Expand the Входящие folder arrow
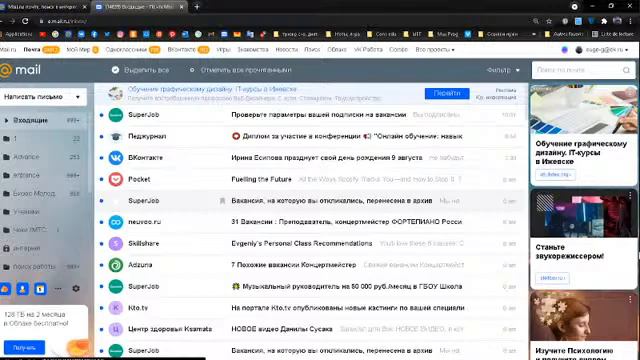Screen dimensions: 640x360 (x=6, y=120)
